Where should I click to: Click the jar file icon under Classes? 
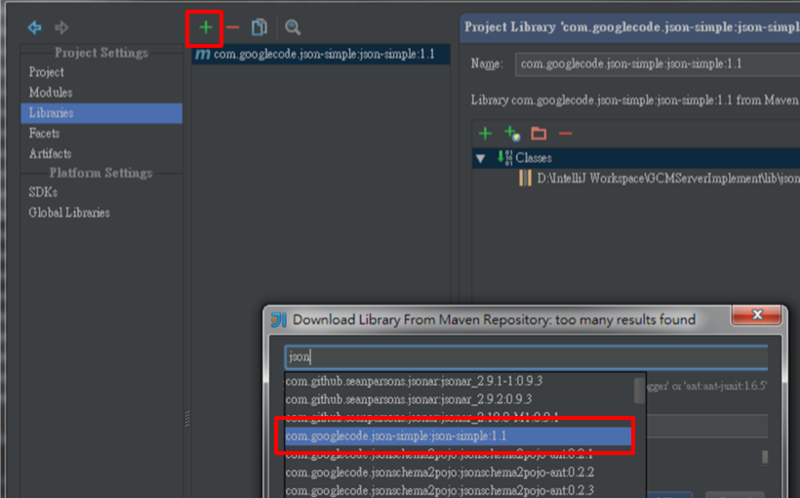[x=525, y=178]
